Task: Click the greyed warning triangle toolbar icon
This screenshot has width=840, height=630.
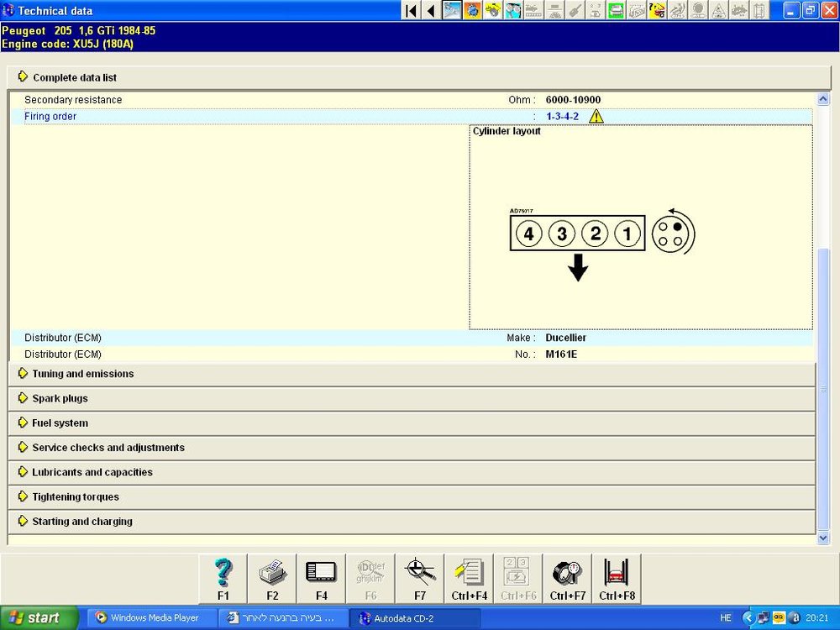Action: tap(718, 10)
